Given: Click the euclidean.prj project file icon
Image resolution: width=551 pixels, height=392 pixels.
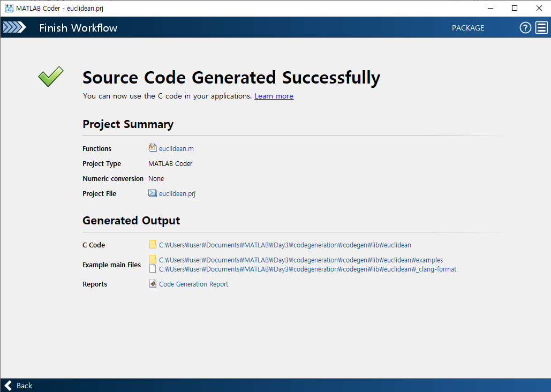Looking at the screenshot, I should tap(153, 193).
